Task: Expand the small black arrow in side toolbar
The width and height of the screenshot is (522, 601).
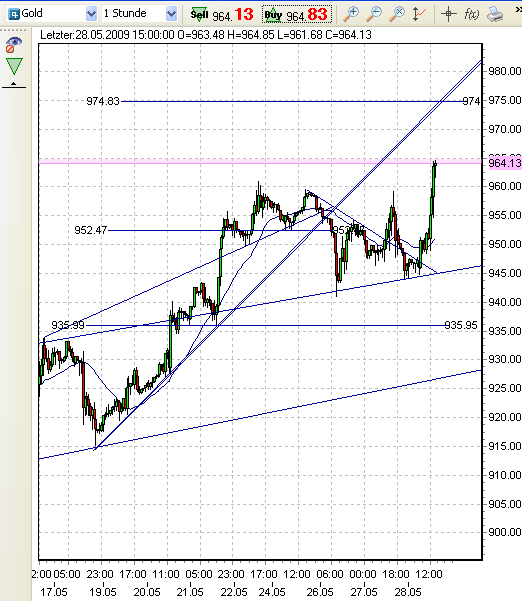Action: 14,84
